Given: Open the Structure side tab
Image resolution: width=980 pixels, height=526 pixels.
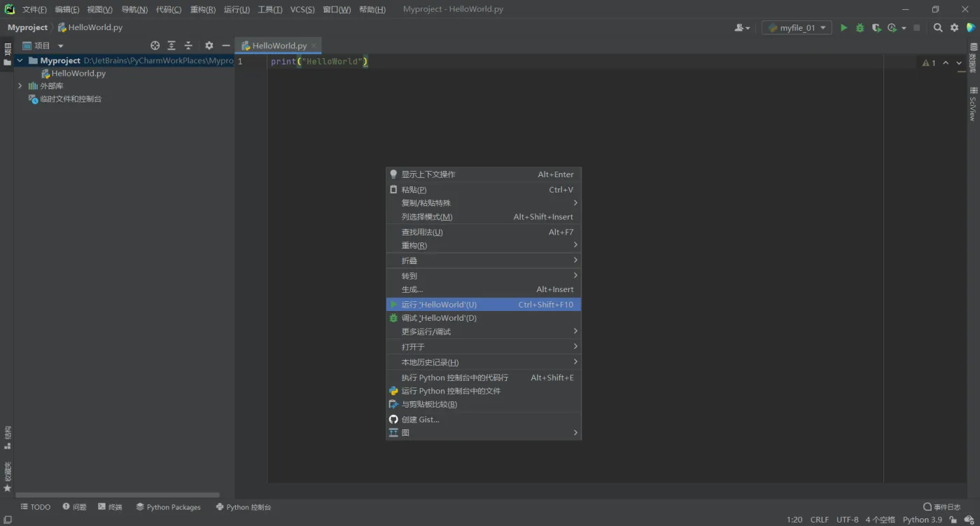Looking at the screenshot, I should (x=8, y=438).
